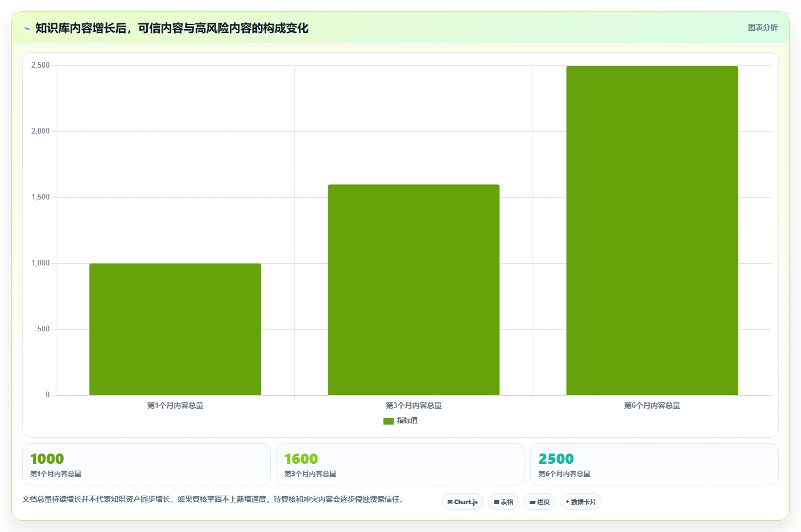Click the 指标值 legend label
The width and height of the screenshot is (801, 532).
tap(407, 421)
